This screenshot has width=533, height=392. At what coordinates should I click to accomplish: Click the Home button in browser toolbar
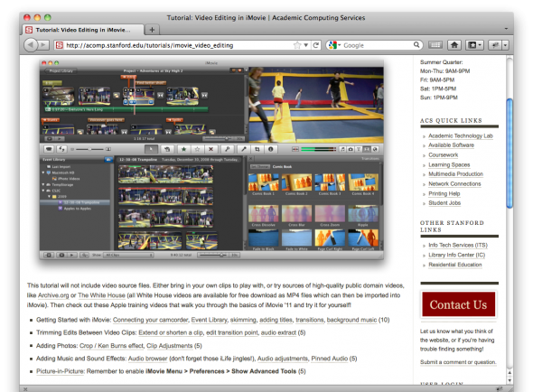pos(454,45)
